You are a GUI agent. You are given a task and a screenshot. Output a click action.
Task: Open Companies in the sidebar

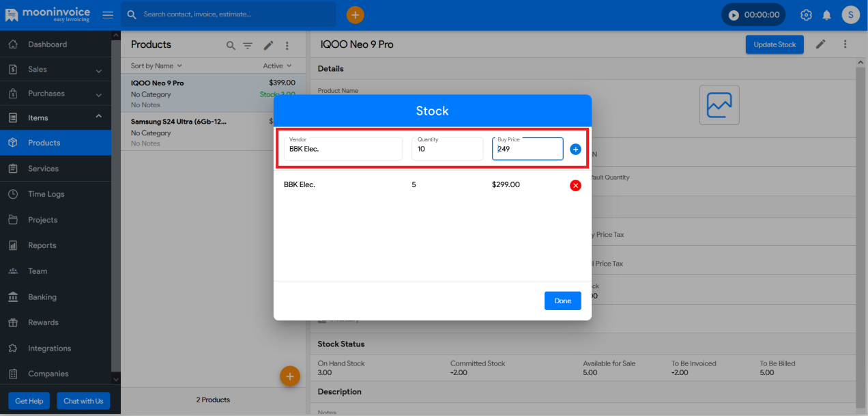coord(55,374)
